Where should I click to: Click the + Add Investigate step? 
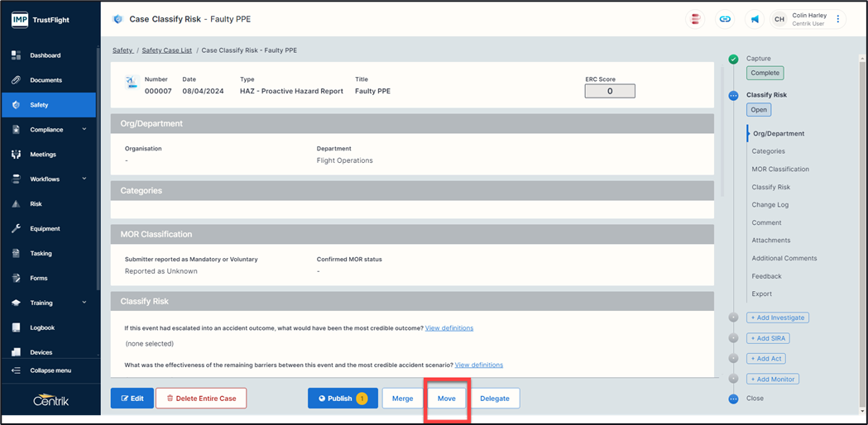pyautogui.click(x=777, y=318)
